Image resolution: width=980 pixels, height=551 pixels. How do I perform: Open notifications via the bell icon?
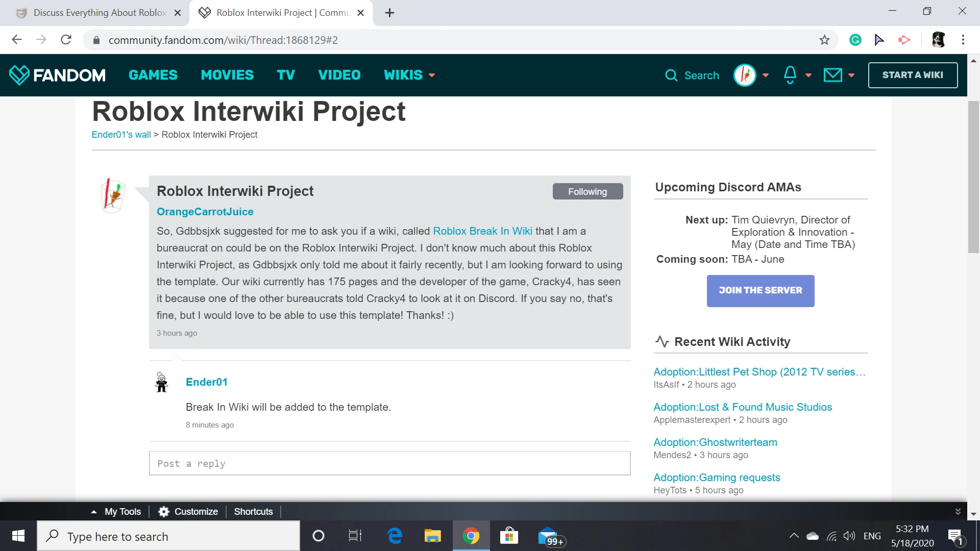click(789, 75)
